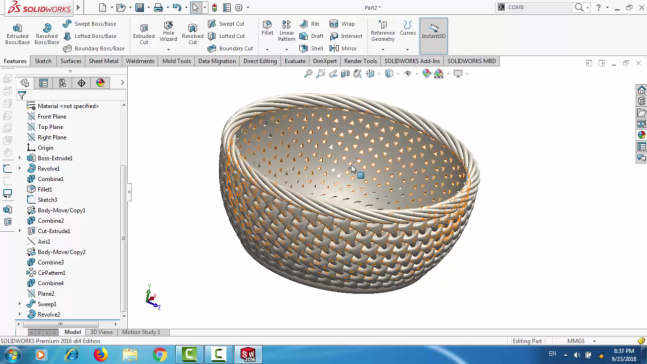647x364 pixels.
Task: Open the Fillet dropdown arrow
Action: pyautogui.click(x=267, y=50)
